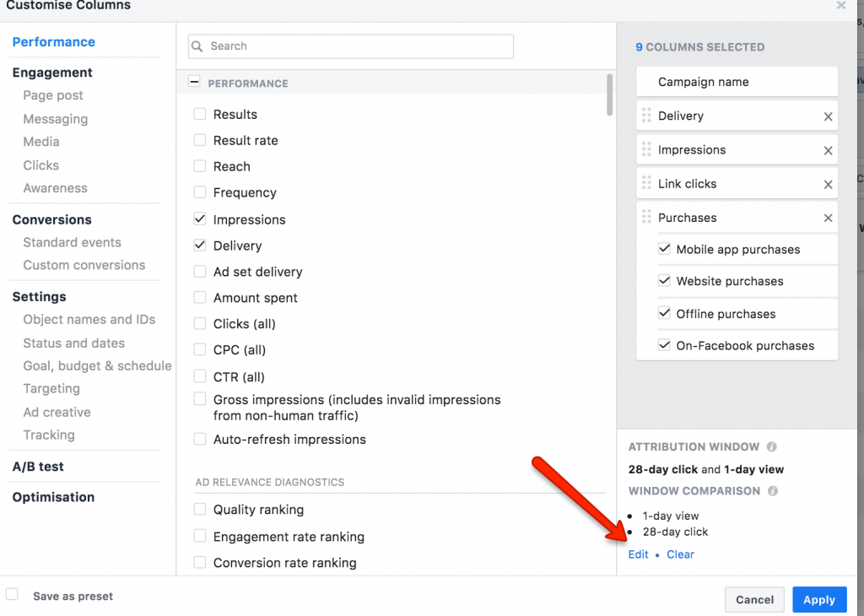Click the drag handle on the Purchases column
The image size is (864, 616).
(646, 217)
